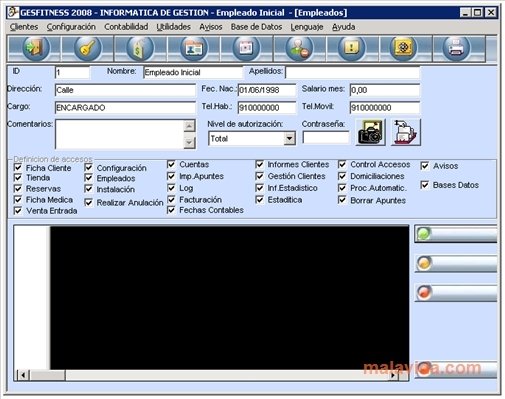The height and width of the screenshot is (399, 505).
Task: Toggle the Ficha Medica checkbox
Action: click(18, 200)
